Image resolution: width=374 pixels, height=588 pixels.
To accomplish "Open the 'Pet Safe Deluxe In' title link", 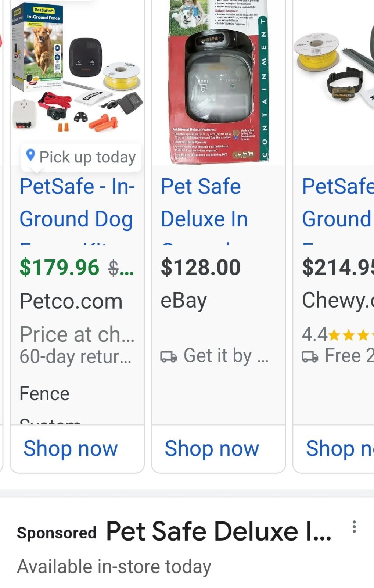I will click(204, 202).
